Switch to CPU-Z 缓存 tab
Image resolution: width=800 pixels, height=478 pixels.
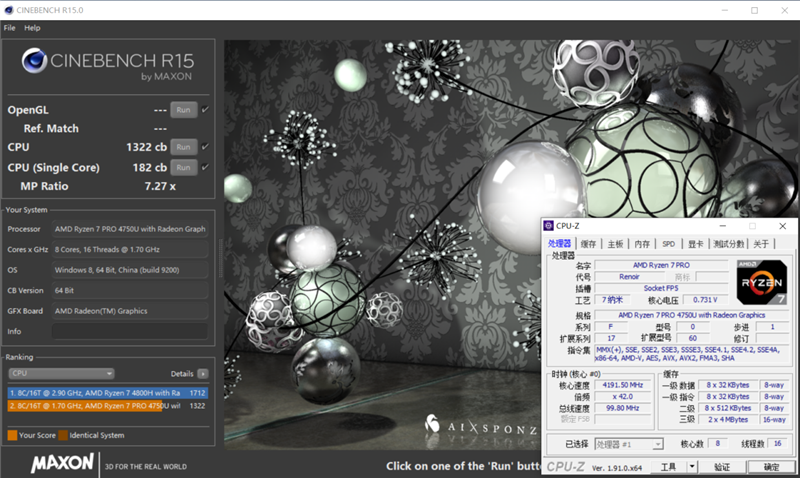[x=588, y=244]
